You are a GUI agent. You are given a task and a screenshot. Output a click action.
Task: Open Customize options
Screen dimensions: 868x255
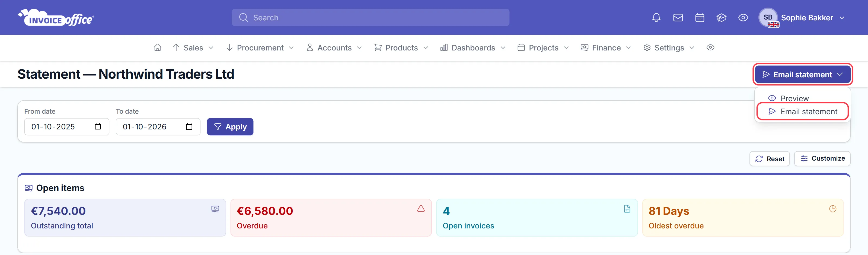click(822, 159)
